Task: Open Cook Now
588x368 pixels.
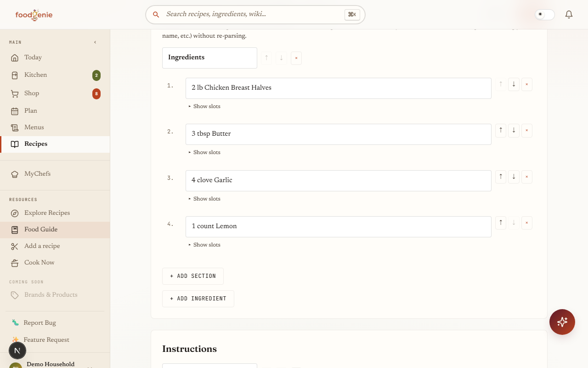Action: pyautogui.click(x=55, y=263)
